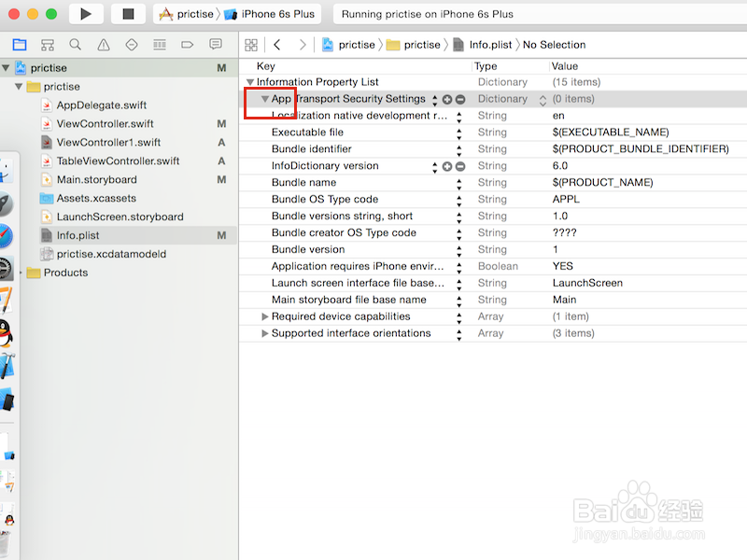Open key stepper for Bundle name

[x=459, y=183]
